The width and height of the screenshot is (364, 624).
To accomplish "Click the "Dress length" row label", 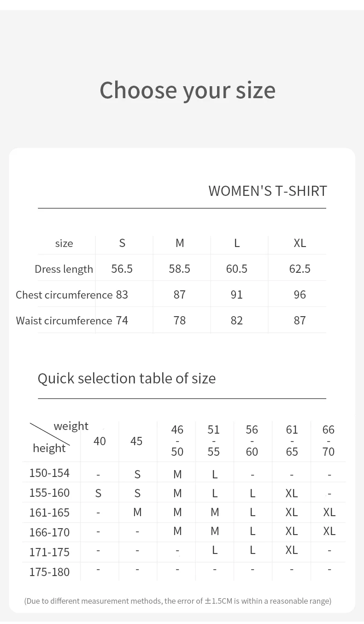I will point(64,269).
